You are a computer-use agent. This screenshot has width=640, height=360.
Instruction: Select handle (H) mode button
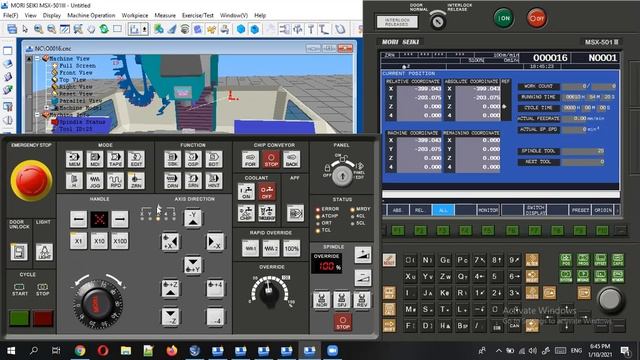[x=74, y=180]
